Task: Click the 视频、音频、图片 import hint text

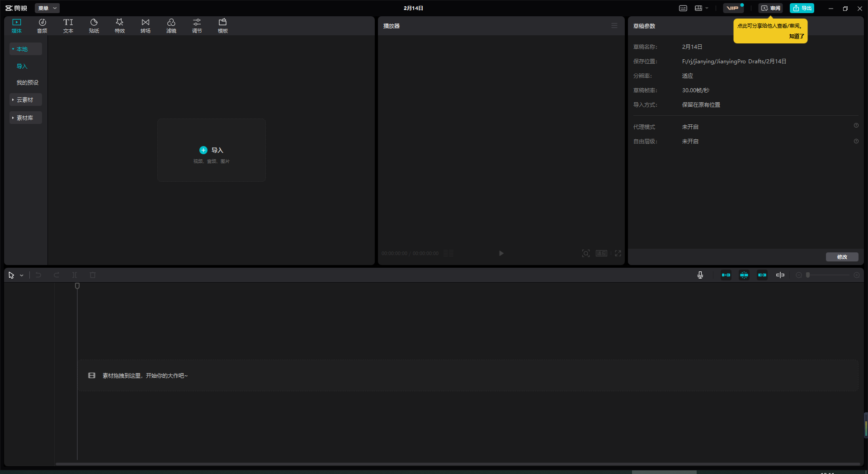Action: (x=212, y=161)
